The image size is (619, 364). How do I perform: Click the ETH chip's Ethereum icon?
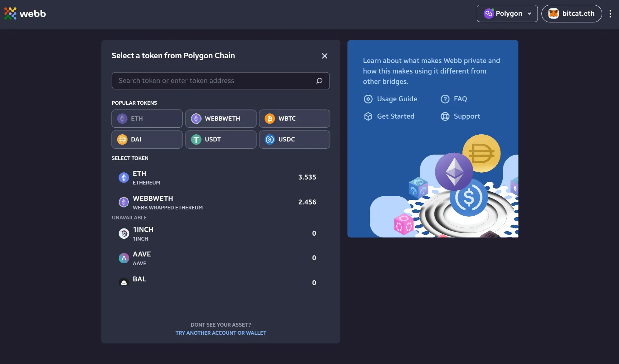pos(122,118)
